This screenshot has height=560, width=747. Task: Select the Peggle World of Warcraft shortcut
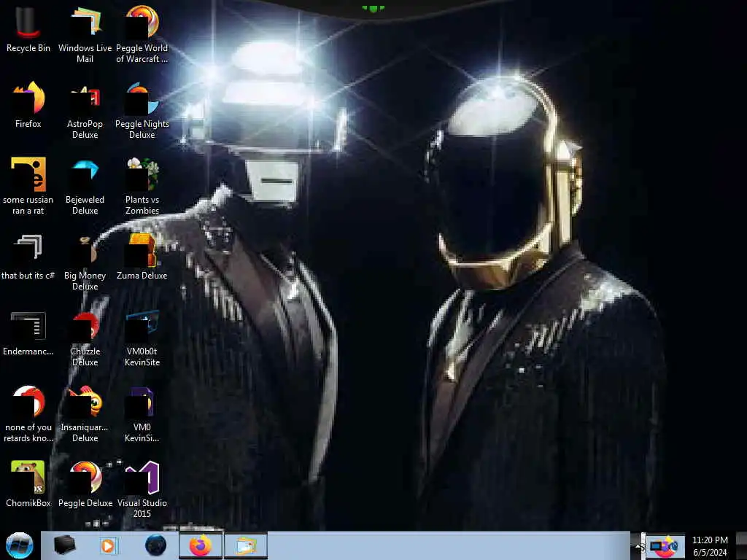click(142, 34)
